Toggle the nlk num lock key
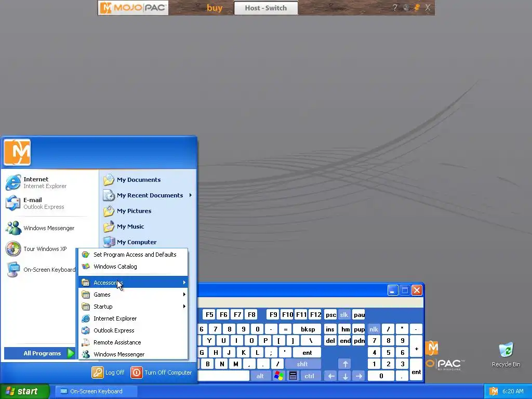This screenshot has height=399, width=532. click(374, 329)
